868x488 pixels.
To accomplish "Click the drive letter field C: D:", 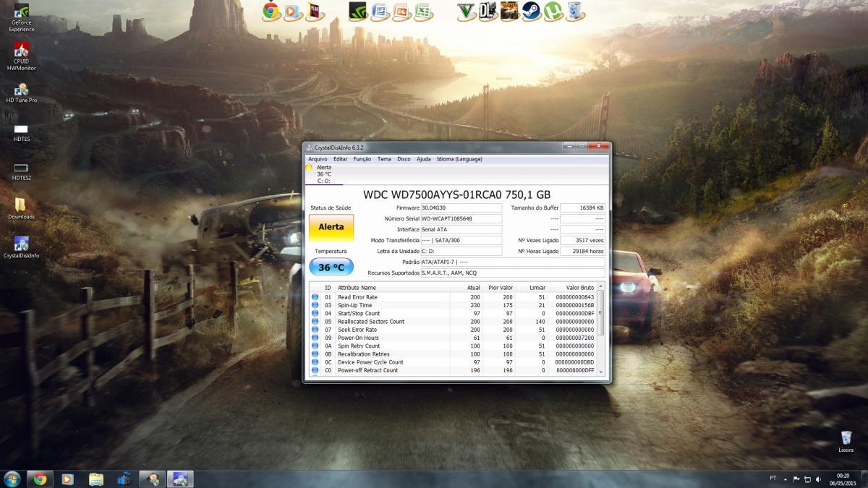I will click(x=461, y=251).
